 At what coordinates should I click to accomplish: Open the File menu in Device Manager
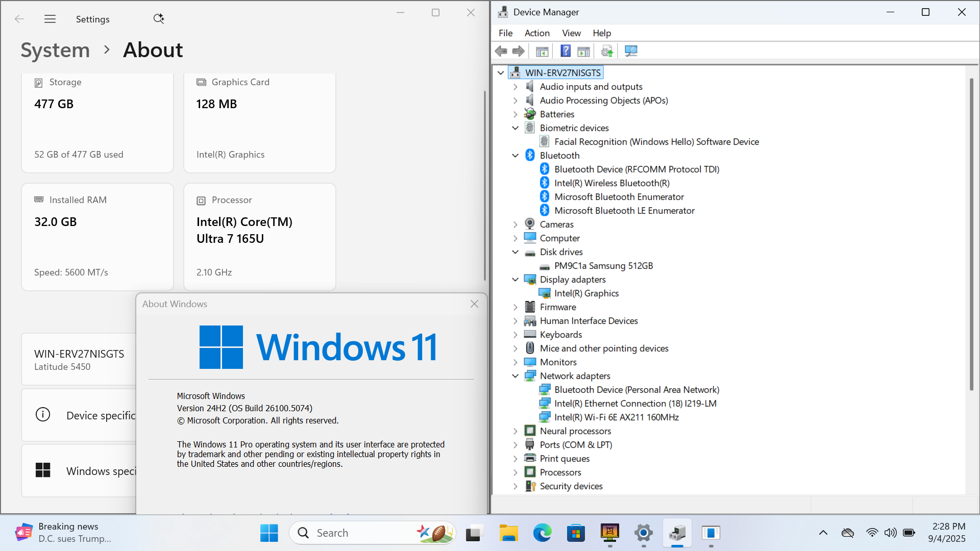505,33
